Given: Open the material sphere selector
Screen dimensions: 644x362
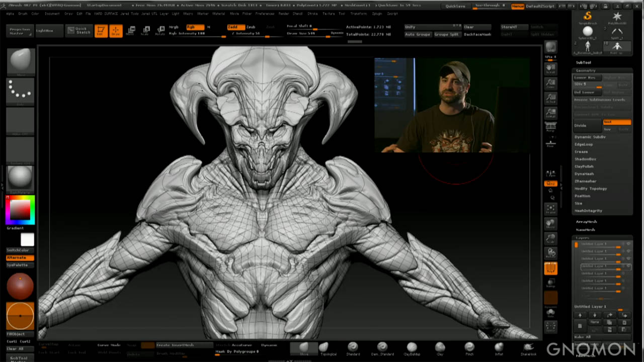Looking at the screenshot, I should point(20,178).
